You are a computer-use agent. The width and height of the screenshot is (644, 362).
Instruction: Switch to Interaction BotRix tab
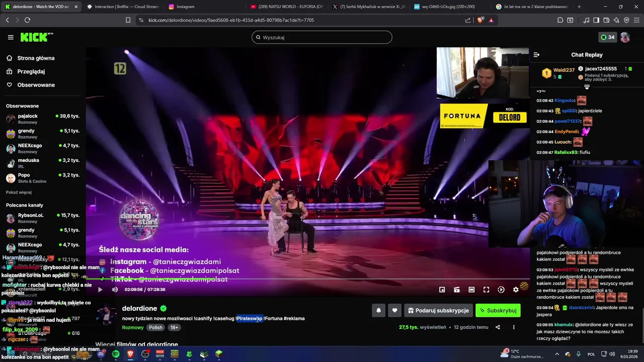(x=123, y=7)
